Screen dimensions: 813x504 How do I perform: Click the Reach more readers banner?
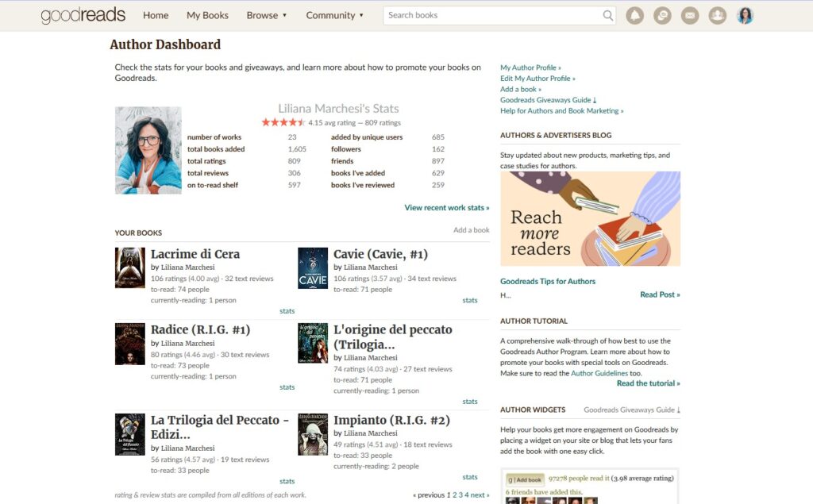click(x=590, y=219)
